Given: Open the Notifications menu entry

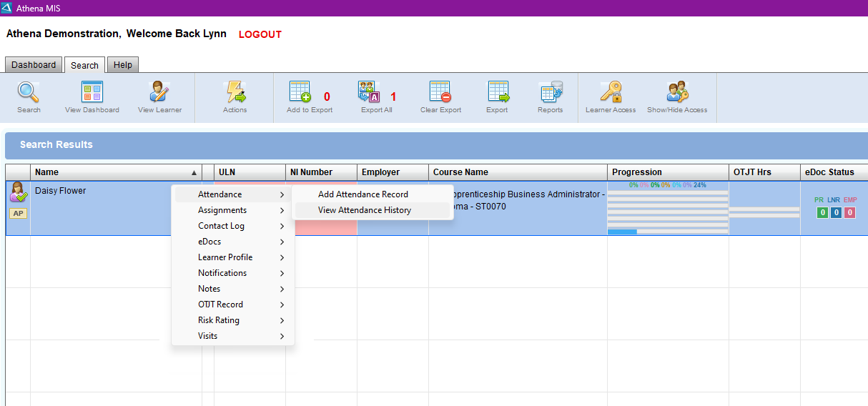Looking at the screenshot, I should [232, 273].
